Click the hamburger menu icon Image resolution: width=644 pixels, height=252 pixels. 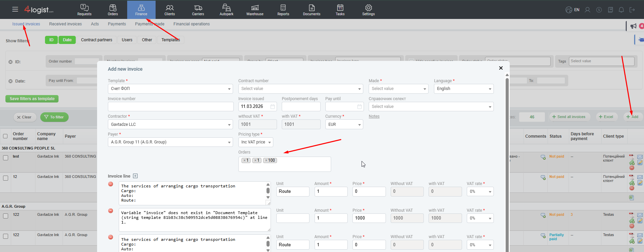tap(15, 9)
